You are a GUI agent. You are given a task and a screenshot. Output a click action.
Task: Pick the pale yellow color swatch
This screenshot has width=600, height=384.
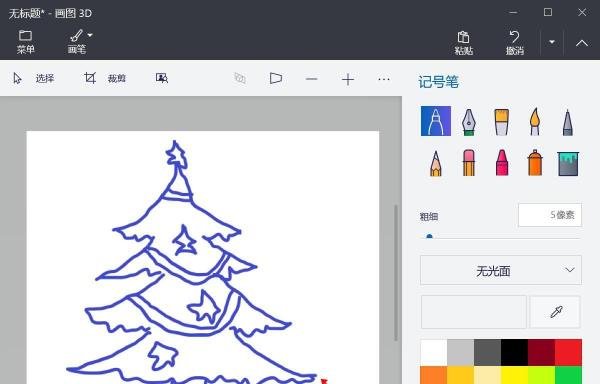[x=488, y=375]
